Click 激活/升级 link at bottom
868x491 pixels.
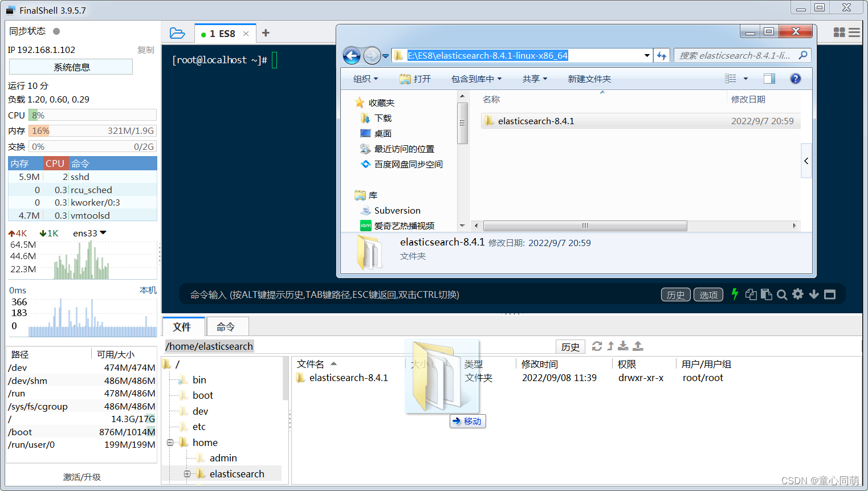tap(82, 477)
